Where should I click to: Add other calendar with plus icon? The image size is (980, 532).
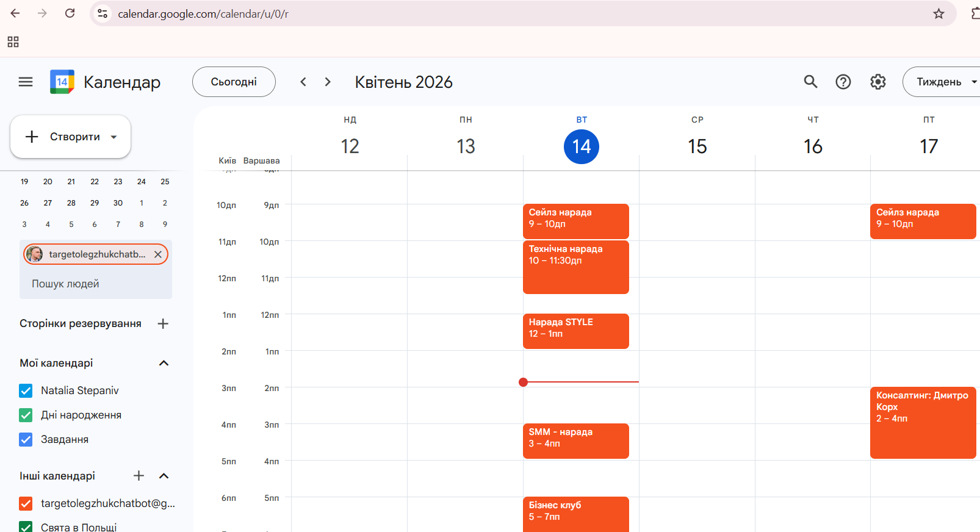139,476
